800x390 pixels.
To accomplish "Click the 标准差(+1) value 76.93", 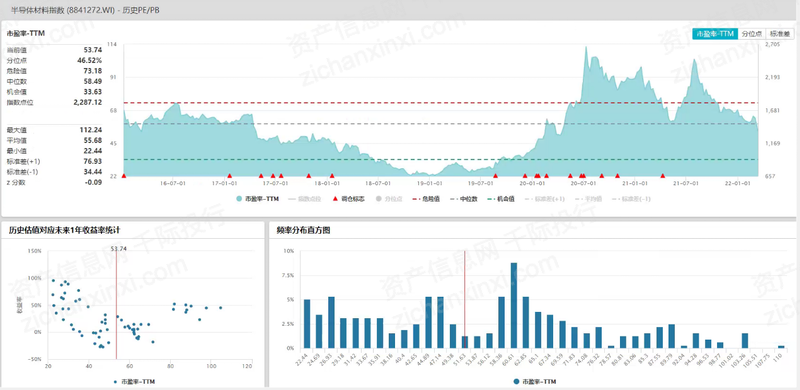I will pos(93,161).
